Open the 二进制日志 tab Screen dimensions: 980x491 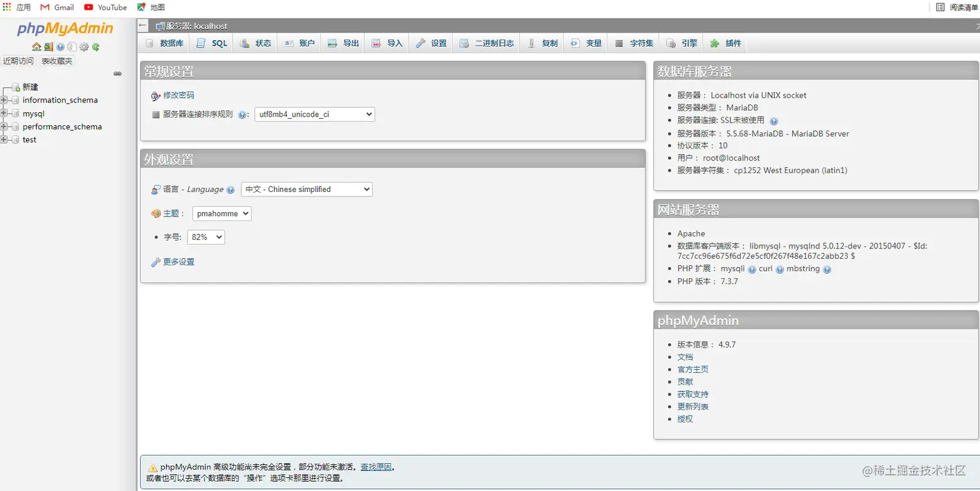pos(487,43)
